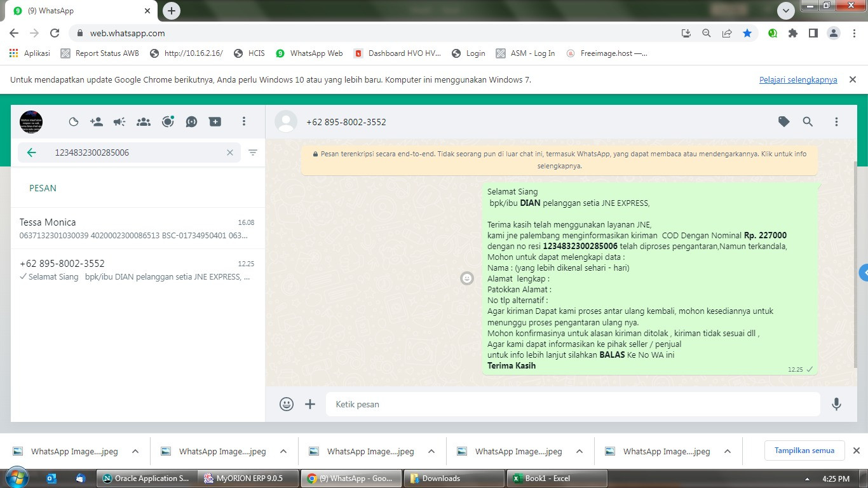Screen dimensions: 868x488
Task: Start a new chat
Action: click(x=215, y=122)
